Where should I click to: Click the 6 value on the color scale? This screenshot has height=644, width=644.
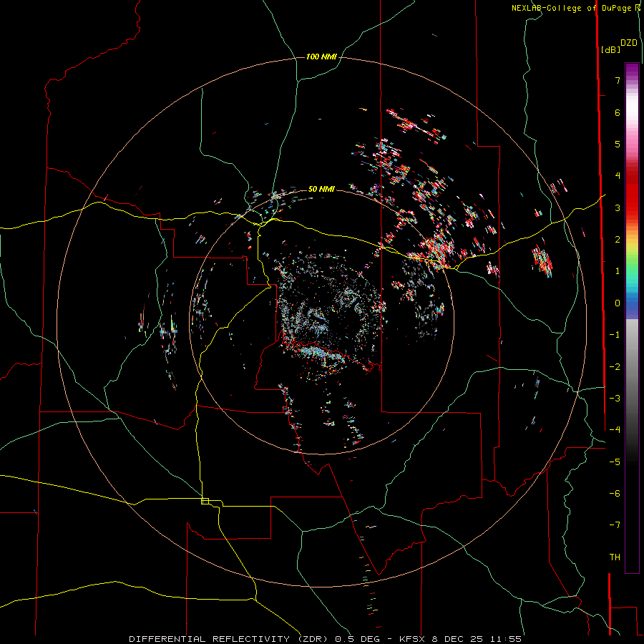618,112
